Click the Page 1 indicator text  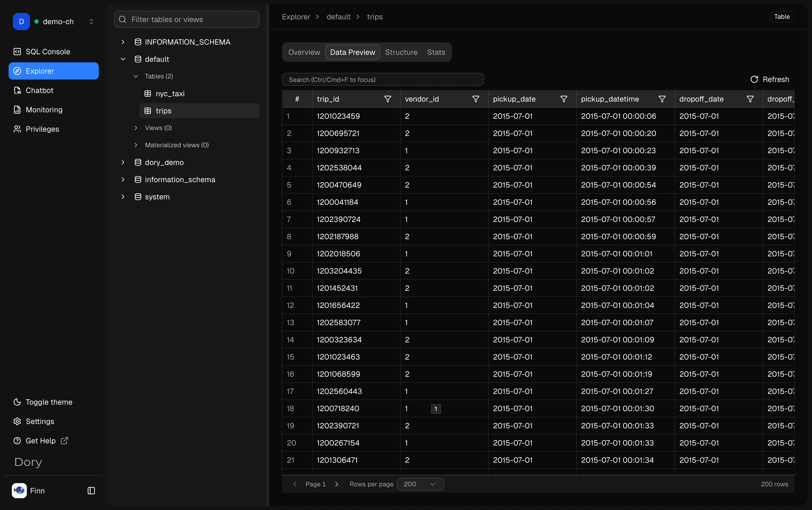[316, 484]
